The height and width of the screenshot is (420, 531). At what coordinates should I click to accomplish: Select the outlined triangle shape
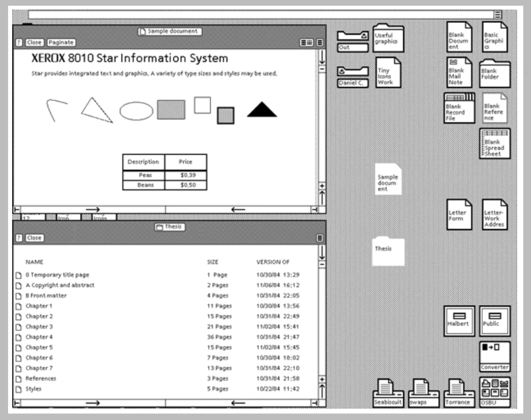[97, 110]
